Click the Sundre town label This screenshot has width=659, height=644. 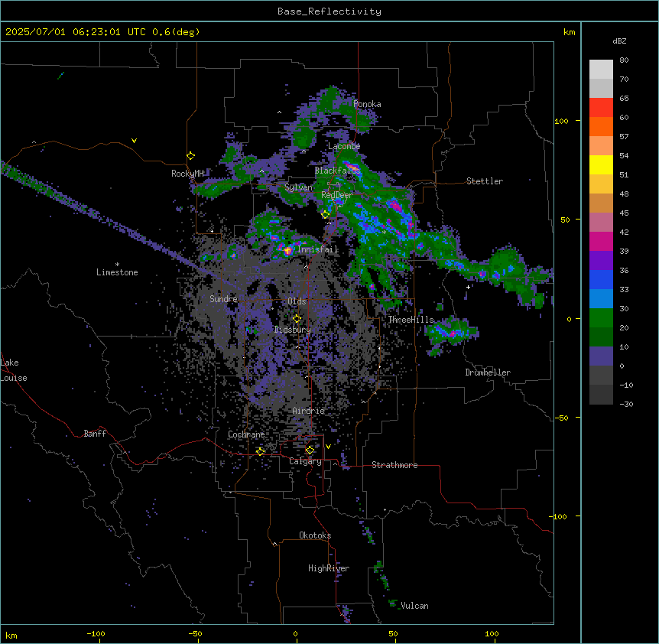[223, 299]
